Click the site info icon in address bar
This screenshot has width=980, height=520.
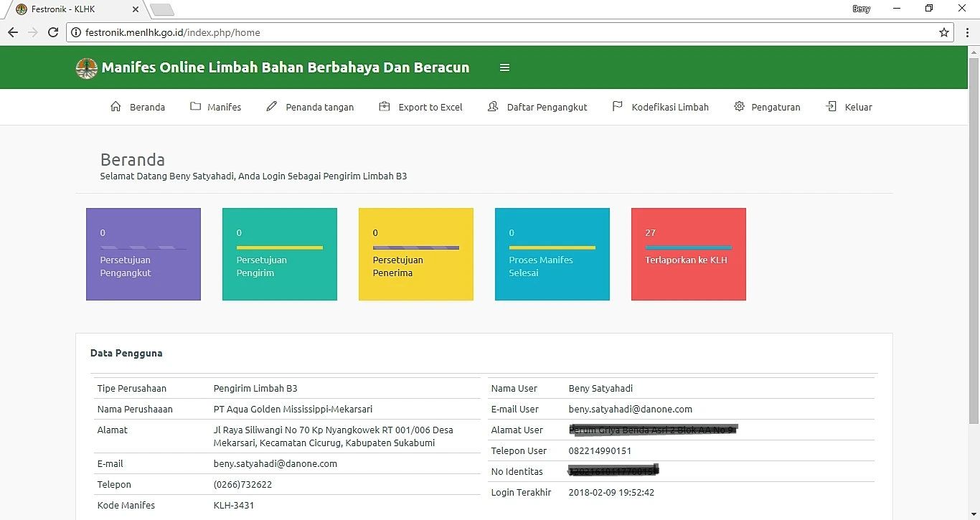76,32
